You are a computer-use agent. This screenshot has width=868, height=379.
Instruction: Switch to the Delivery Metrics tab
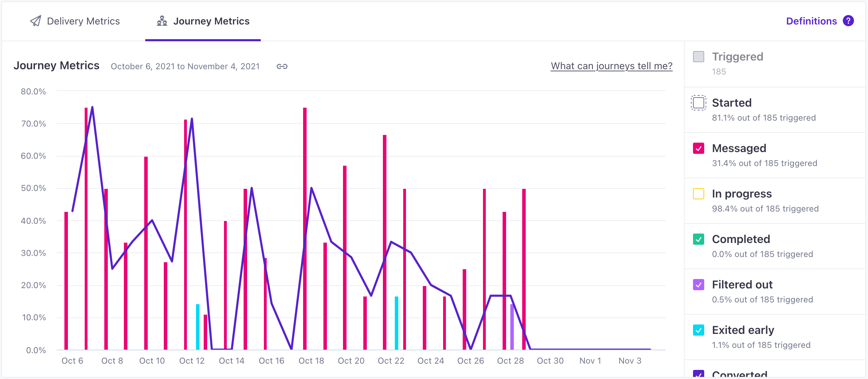(75, 21)
